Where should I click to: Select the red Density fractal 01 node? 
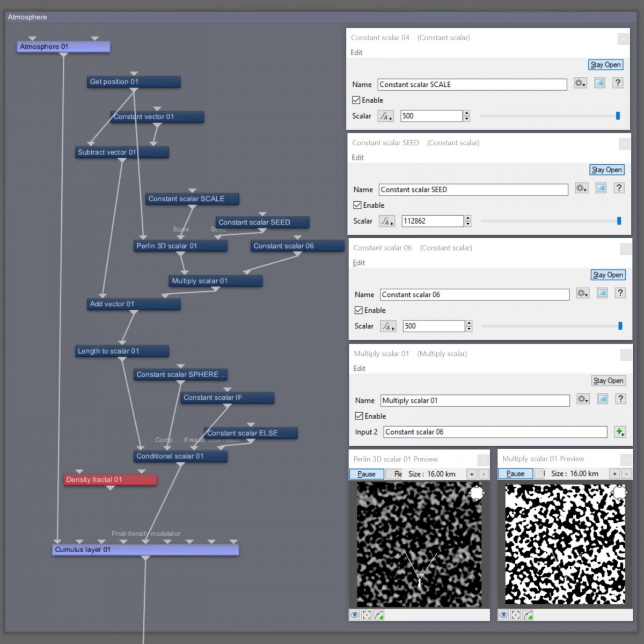point(110,480)
